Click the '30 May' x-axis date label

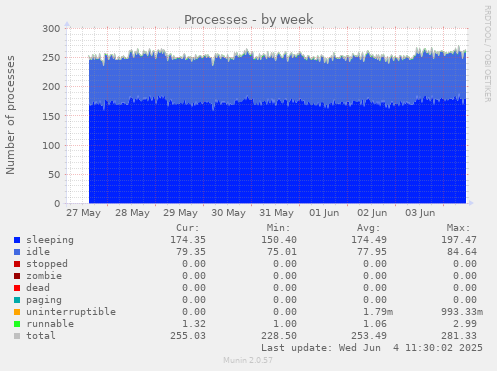pos(228,213)
